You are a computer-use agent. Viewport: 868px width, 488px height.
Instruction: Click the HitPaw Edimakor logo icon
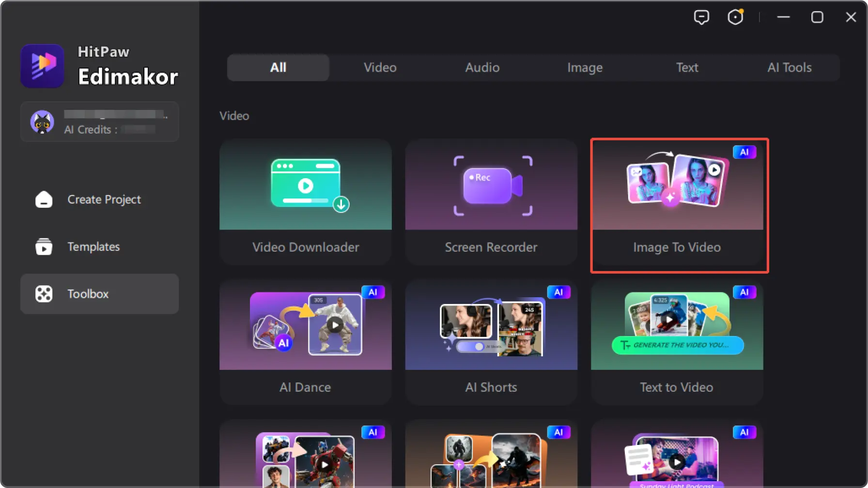(43, 66)
